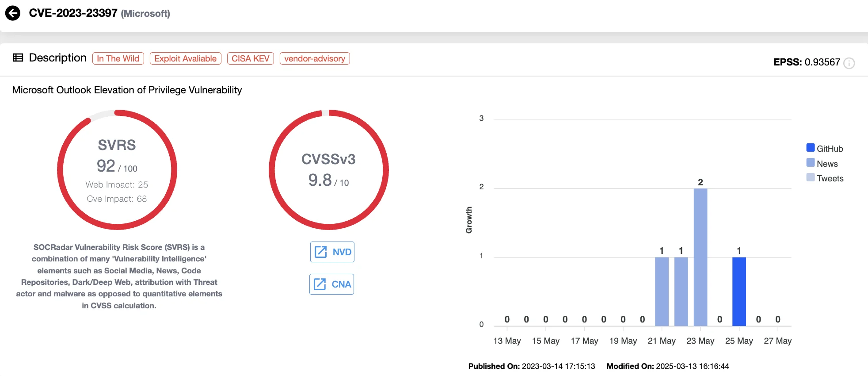
Task: Click the 23 May bar valued 2
Action: click(700, 257)
